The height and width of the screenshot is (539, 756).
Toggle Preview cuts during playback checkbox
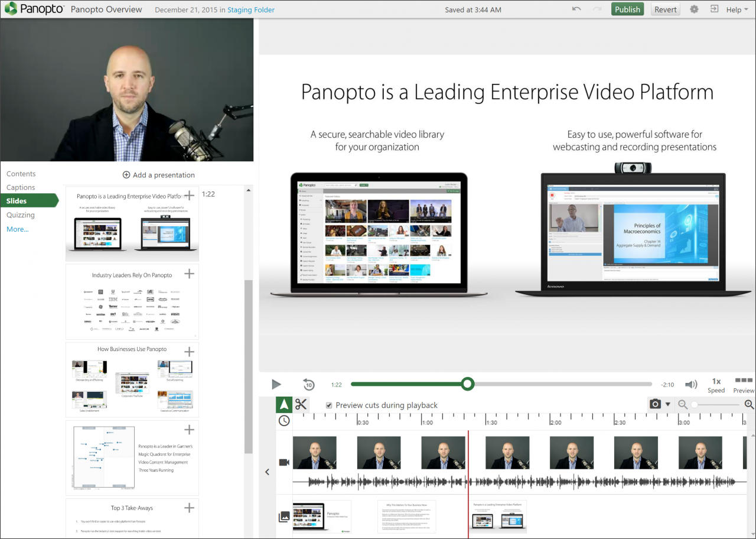coord(329,405)
